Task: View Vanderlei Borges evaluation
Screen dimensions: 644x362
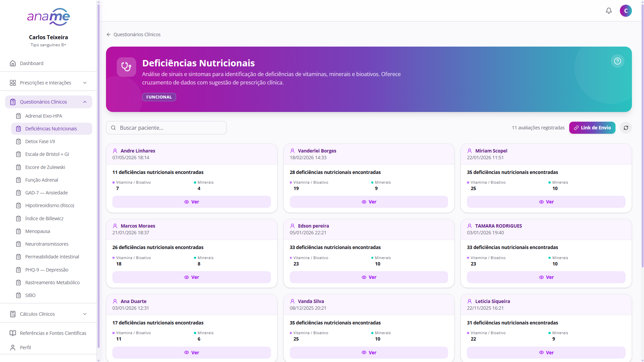Action: click(369, 202)
